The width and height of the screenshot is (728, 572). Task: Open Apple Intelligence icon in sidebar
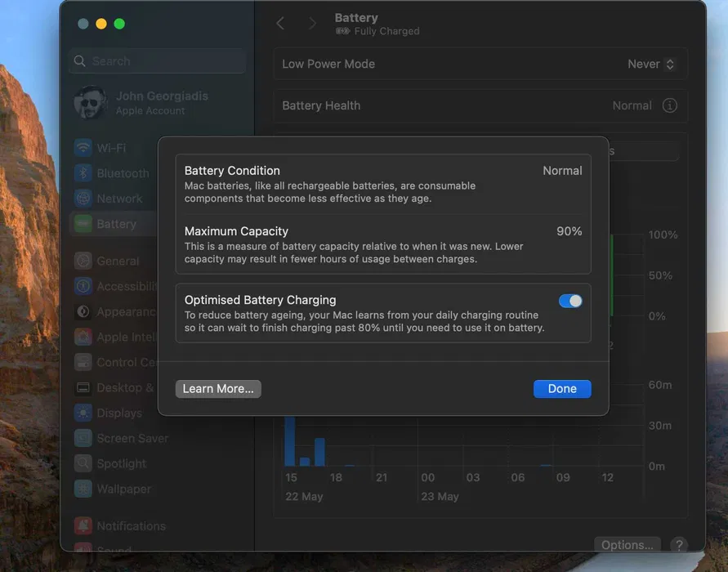click(83, 337)
